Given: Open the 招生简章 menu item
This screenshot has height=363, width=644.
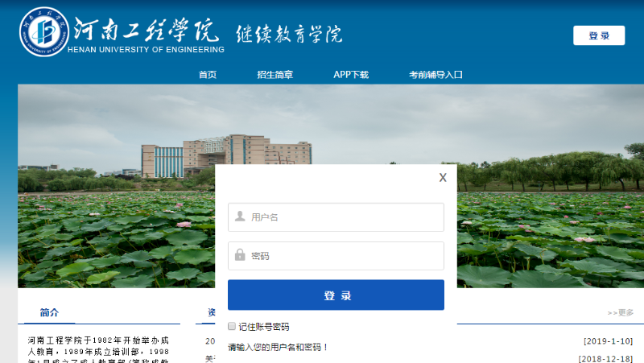Looking at the screenshot, I should click(275, 74).
